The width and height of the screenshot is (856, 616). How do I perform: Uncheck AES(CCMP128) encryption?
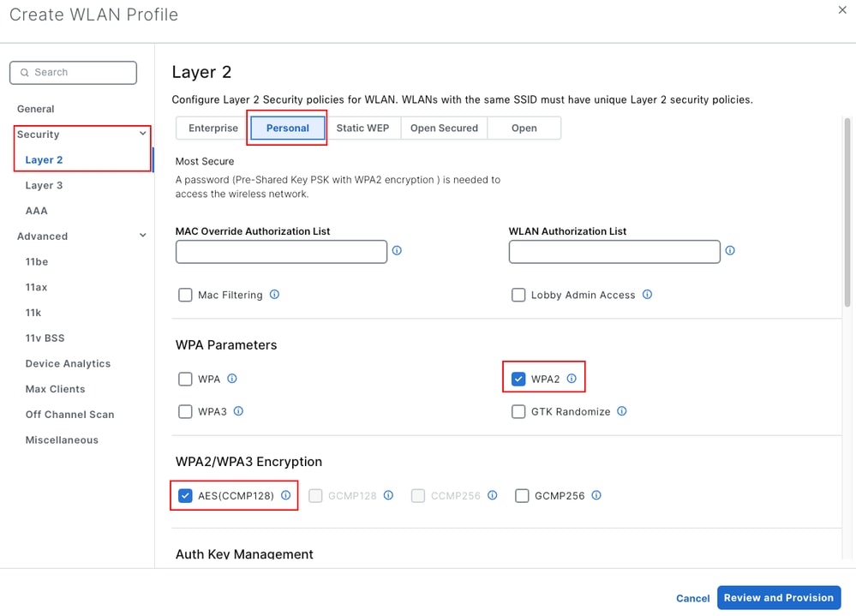[x=185, y=496]
